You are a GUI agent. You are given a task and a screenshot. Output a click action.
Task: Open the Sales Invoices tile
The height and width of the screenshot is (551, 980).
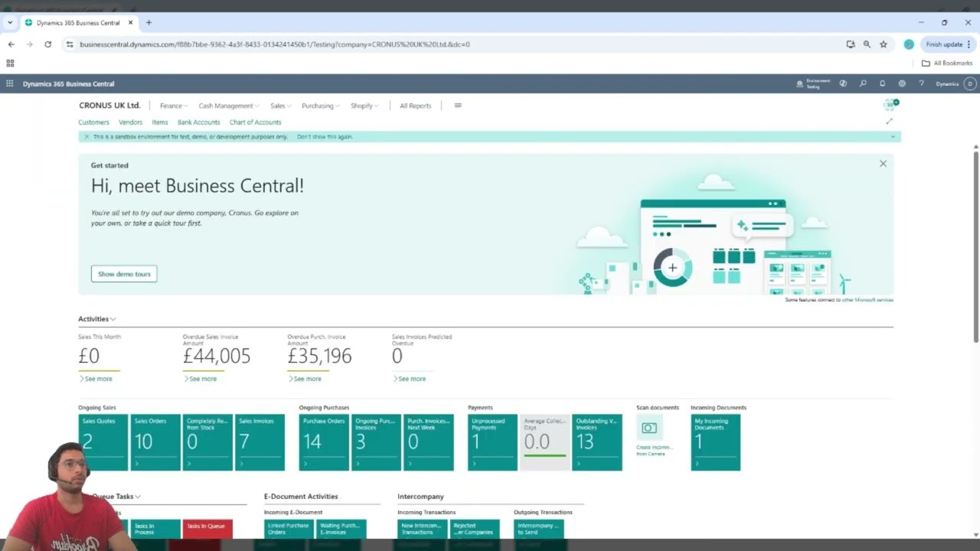click(x=260, y=442)
